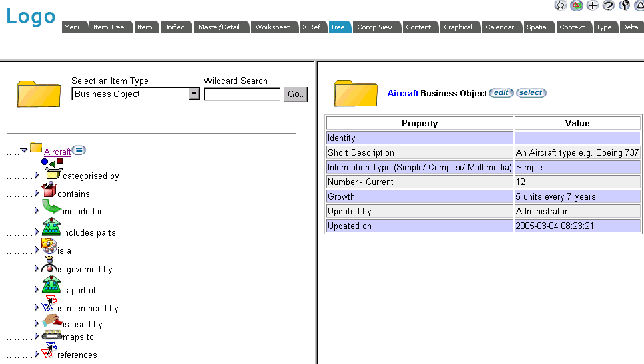Image resolution: width=644 pixels, height=364 pixels.
Task: Expand the 'categorised by' tree branch
Action: coord(37,175)
